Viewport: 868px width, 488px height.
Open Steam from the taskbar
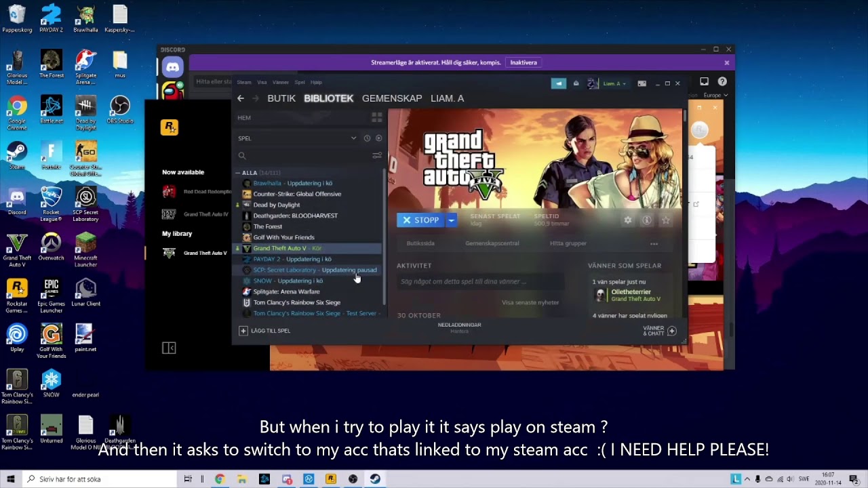point(375,479)
